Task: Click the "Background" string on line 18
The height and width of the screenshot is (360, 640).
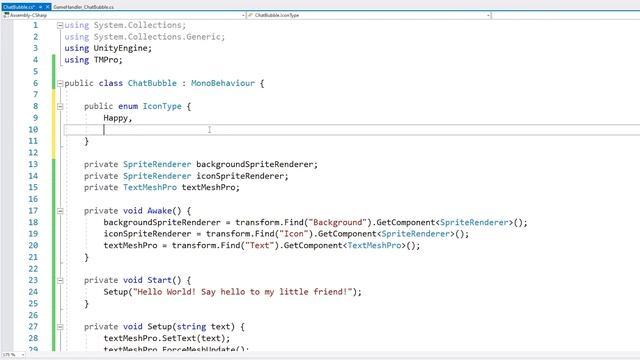Action: pyautogui.click(x=338, y=222)
